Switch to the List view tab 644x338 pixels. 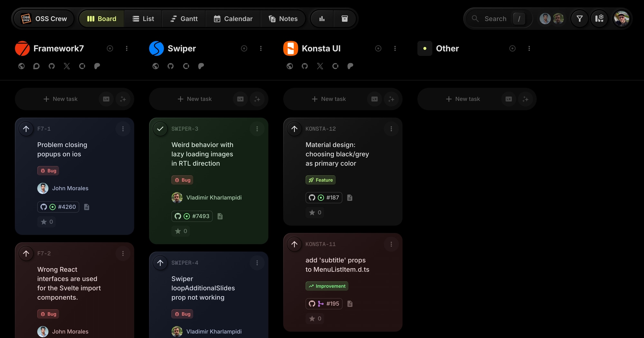(x=143, y=18)
